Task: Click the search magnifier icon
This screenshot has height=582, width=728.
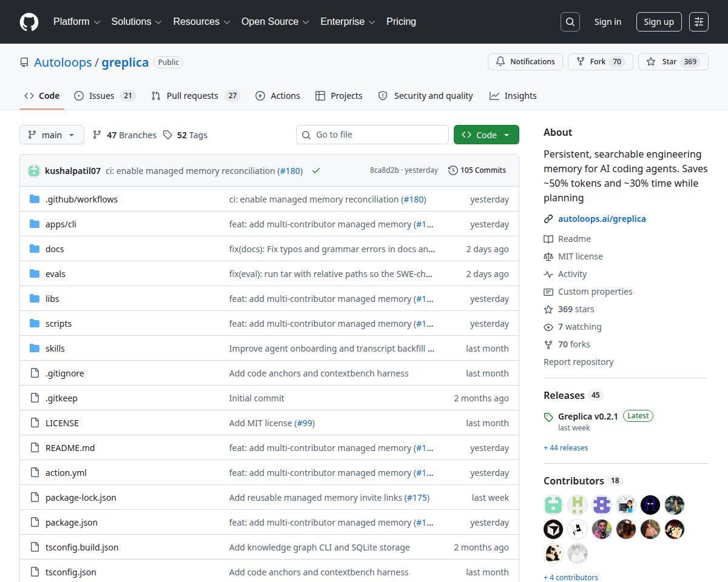Action: coord(570,22)
